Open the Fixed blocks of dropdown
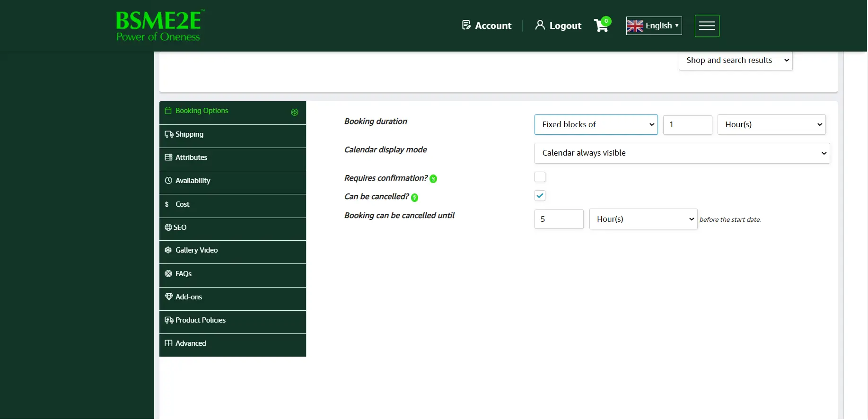The width and height of the screenshot is (868, 420). pos(596,125)
